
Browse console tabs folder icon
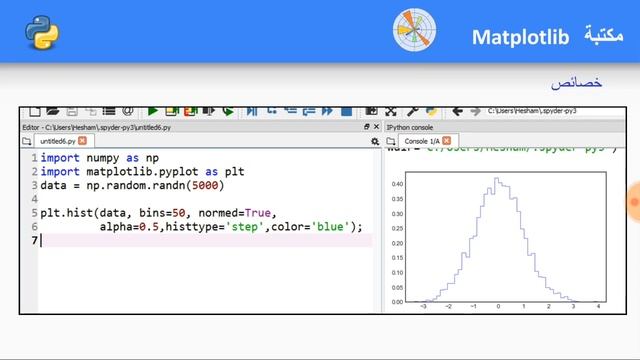coord(391,141)
